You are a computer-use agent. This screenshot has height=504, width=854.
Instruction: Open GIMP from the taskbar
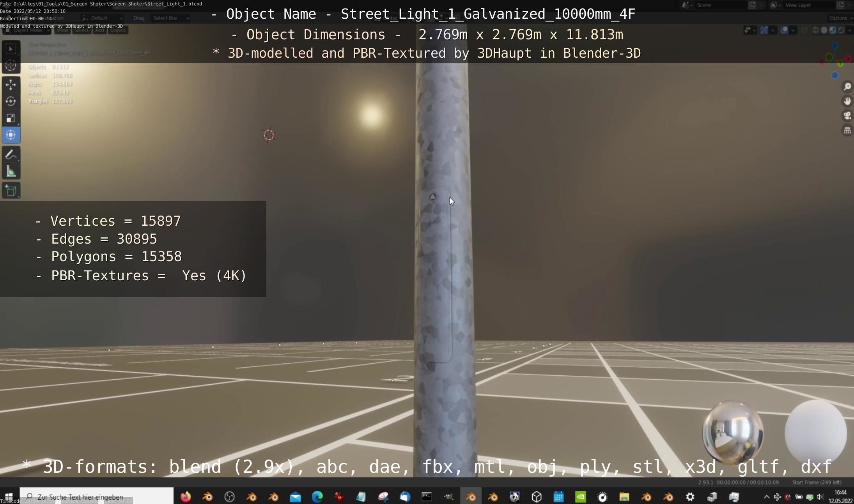coord(449,497)
